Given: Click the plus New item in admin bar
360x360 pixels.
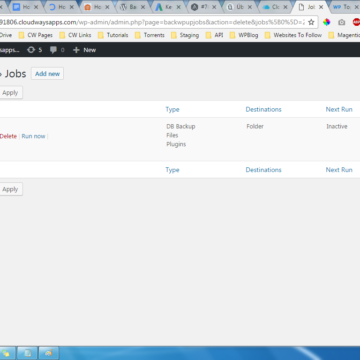Looking at the screenshot, I should [85, 50].
